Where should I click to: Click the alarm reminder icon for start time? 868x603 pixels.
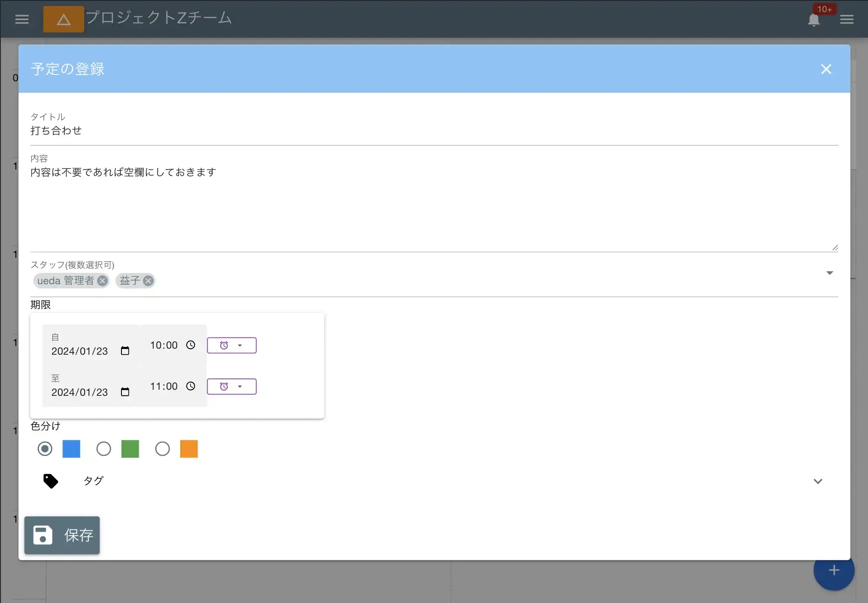pos(224,345)
